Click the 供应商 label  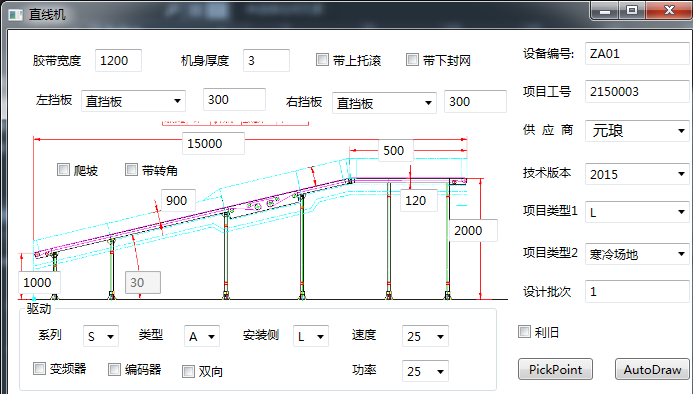548,130
